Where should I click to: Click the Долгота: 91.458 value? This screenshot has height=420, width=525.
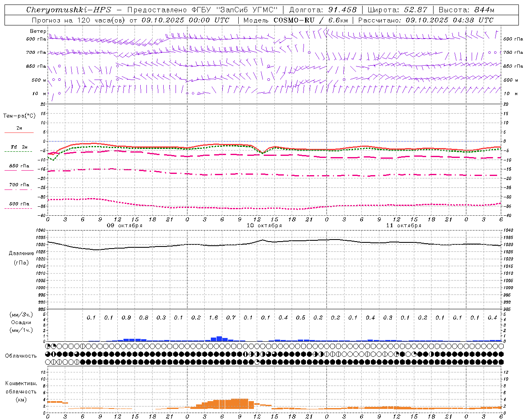tap(323, 10)
